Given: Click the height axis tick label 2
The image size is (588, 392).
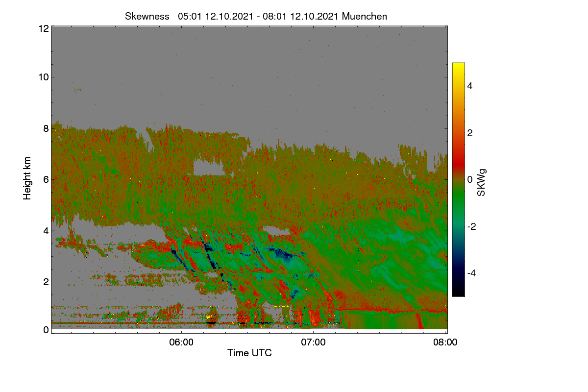Looking at the screenshot, I should point(46,282).
